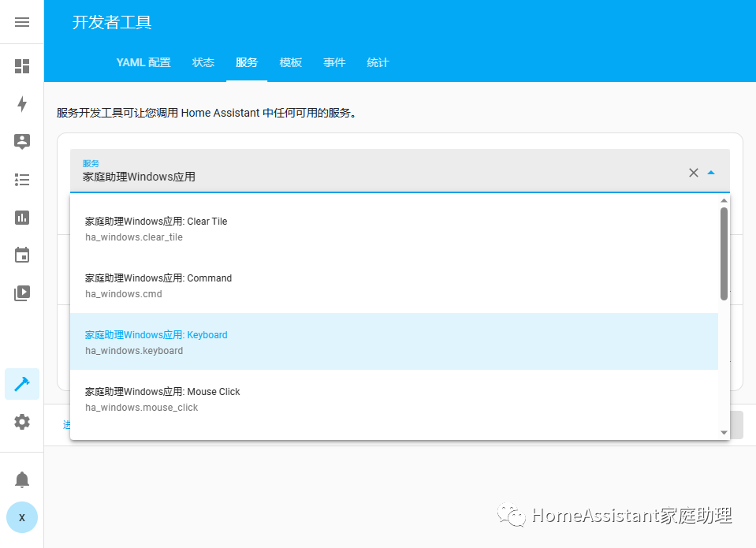Switch to the 状态 tab
756x548 pixels.
[203, 63]
